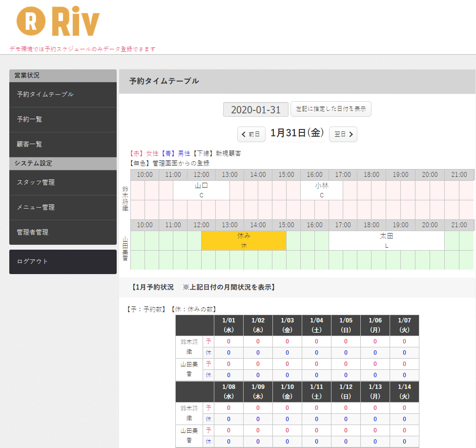Click the 1/14 (火) column header
Image resolution: width=476 pixels, height=448 pixels.
tap(404, 391)
